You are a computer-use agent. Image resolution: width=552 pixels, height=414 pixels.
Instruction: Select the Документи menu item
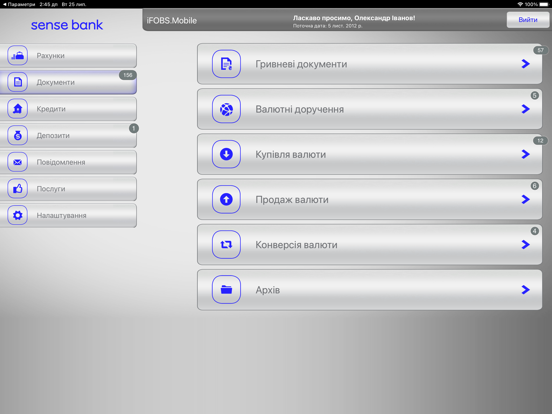68,82
